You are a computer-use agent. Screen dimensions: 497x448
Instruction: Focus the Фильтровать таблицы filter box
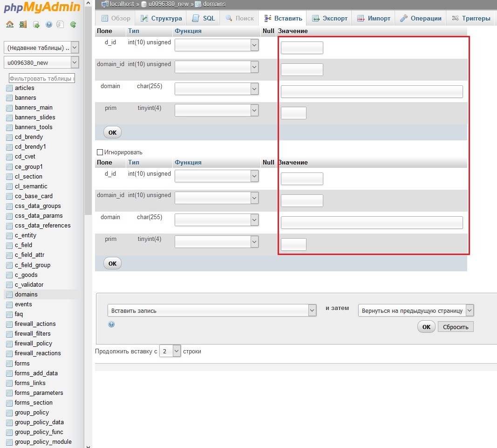coord(41,78)
